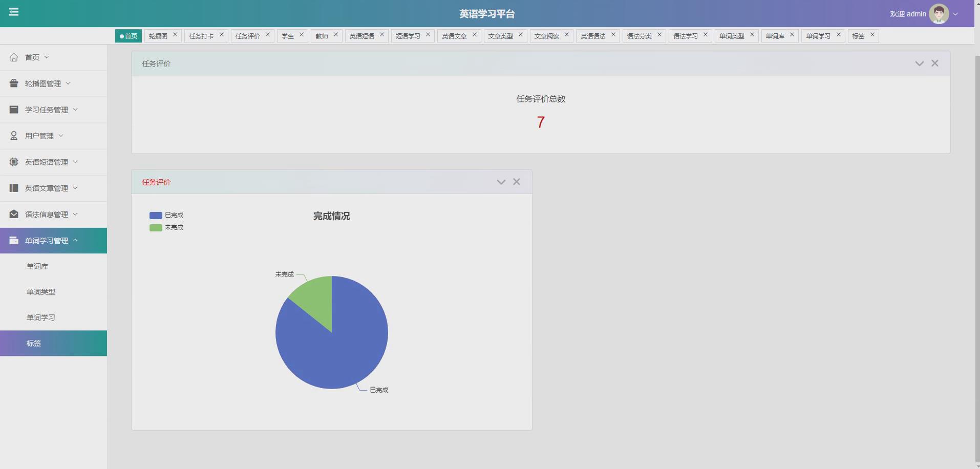Viewport: 980px width, 469px height.
Task: Collapse the 单词学习管理 submenu
Action: [76, 240]
